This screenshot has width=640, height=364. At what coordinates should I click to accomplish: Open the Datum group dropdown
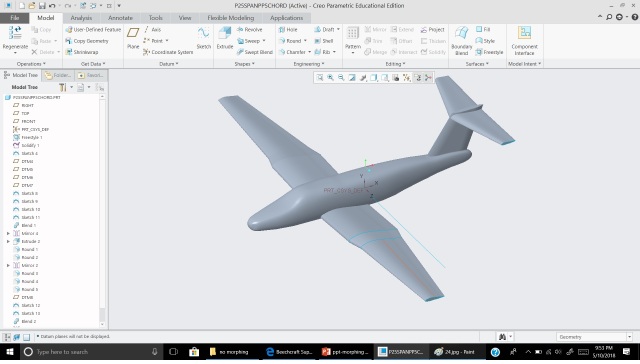click(169, 64)
